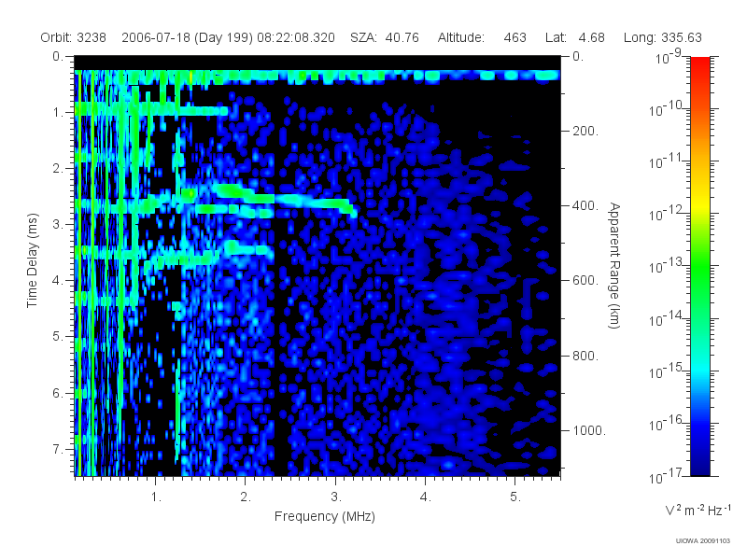Click the 10^-12 label on color scale

click(668, 214)
